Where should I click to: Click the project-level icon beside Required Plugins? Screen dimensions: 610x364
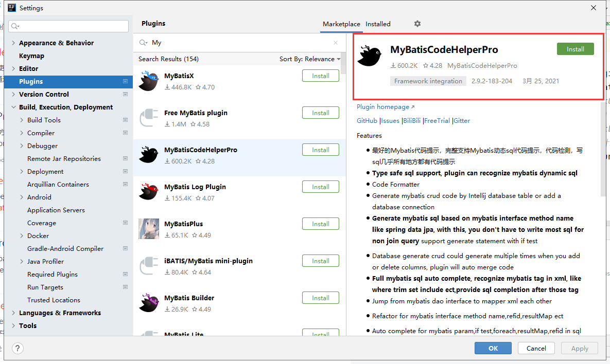pyautogui.click(x=125, y=274)
